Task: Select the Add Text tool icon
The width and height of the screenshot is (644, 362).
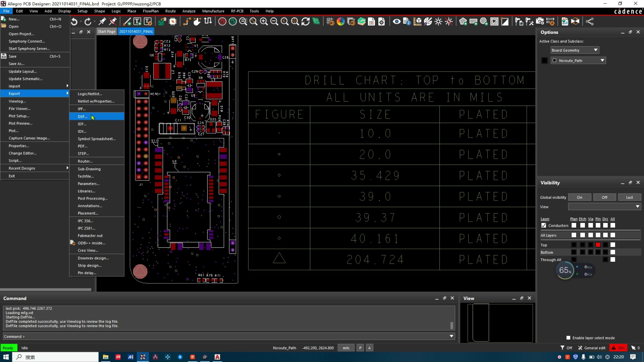Action: pos(137,22)
